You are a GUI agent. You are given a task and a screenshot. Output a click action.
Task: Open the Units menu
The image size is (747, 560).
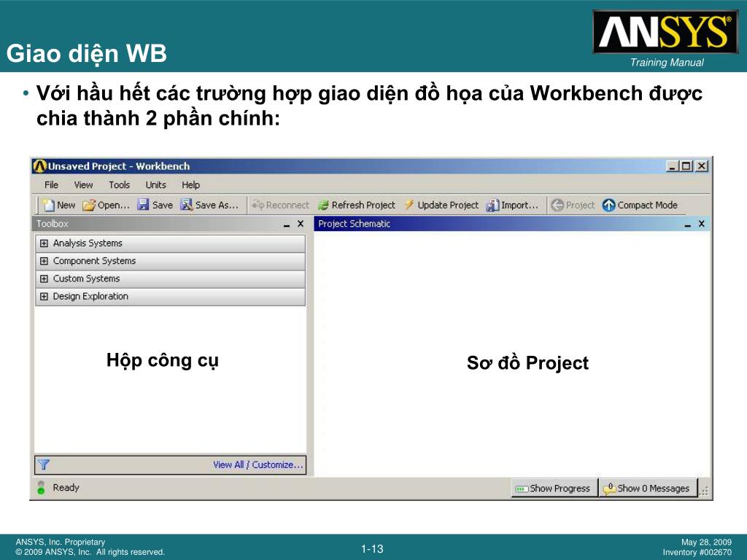coord(156,184)
